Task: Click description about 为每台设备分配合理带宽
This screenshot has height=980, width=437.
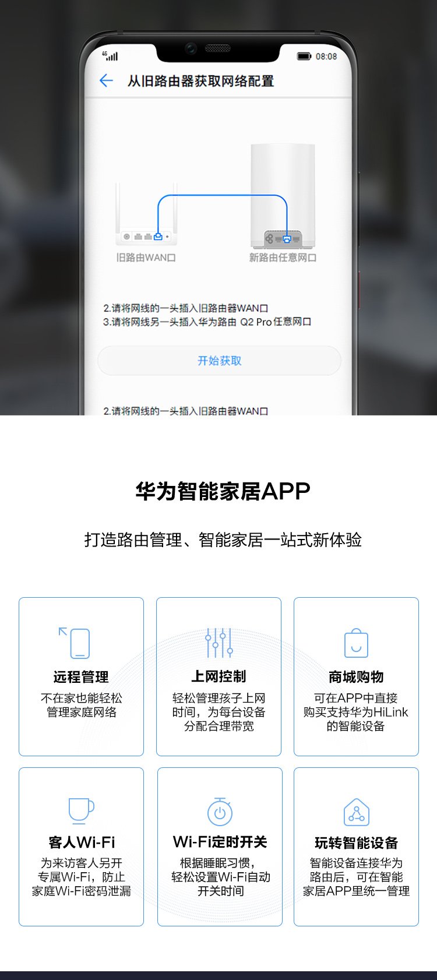Action: coord(218,712)
